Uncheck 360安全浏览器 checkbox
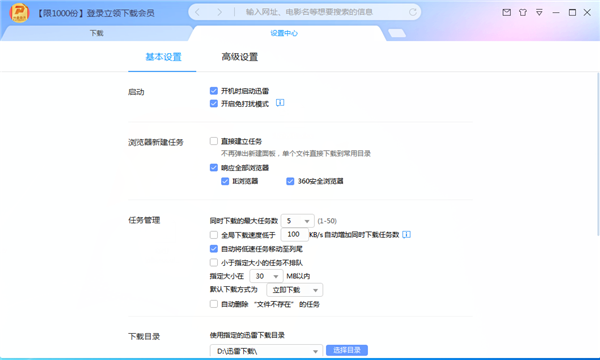The width and height of the screenshot is (600, 360). tap(290, 181)
